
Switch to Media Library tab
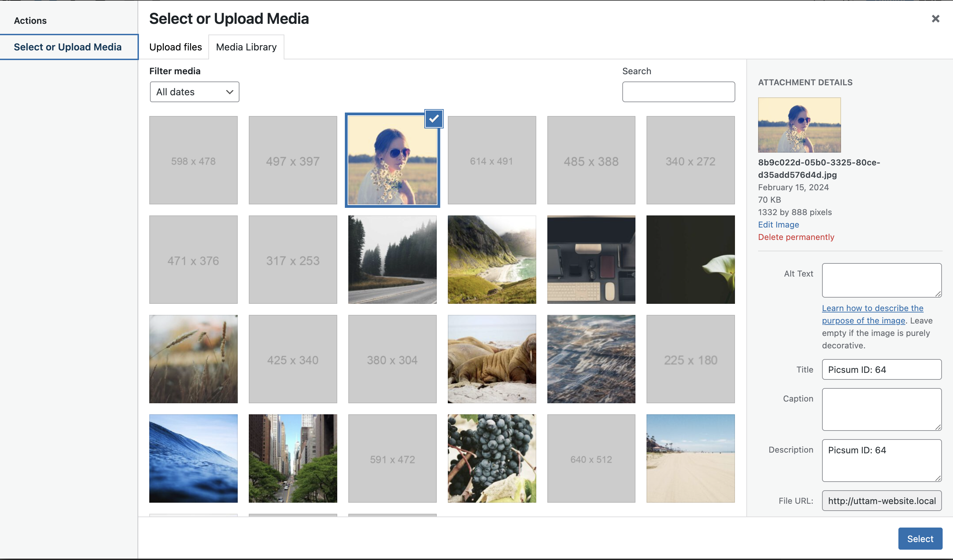click(246, 47)
